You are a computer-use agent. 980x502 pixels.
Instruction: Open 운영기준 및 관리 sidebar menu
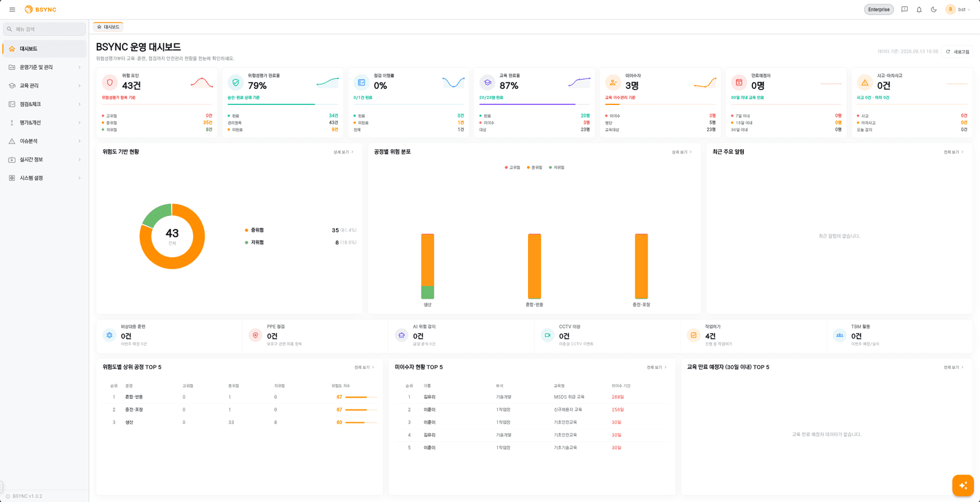pyautogui.click(x=45, y=68)
